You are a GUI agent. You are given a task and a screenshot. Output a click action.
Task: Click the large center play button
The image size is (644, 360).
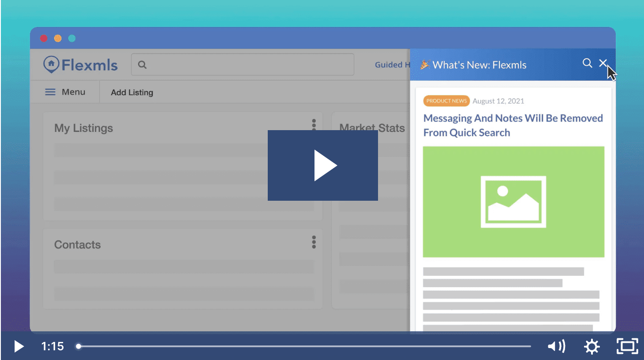click(x=323, y=165)
